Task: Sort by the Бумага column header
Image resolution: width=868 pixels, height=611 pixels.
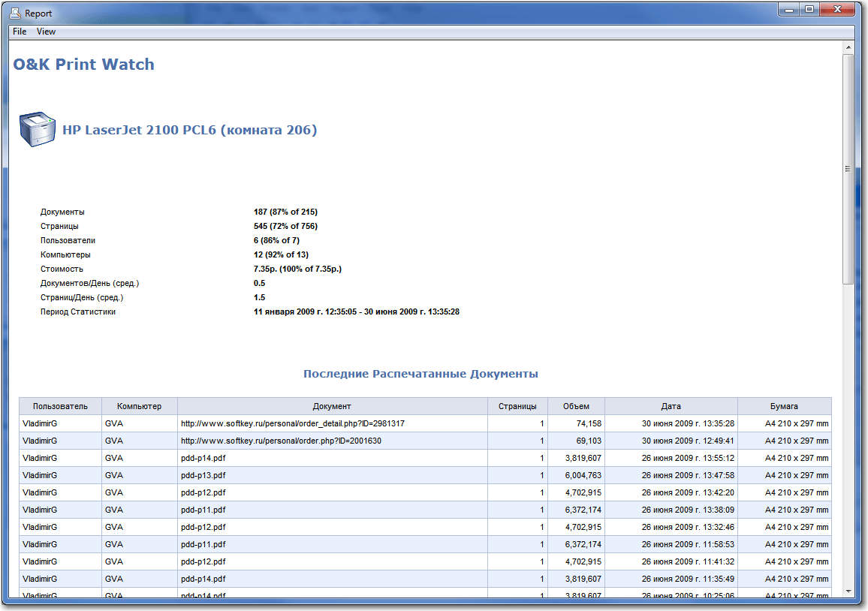Action: (785, 406)
